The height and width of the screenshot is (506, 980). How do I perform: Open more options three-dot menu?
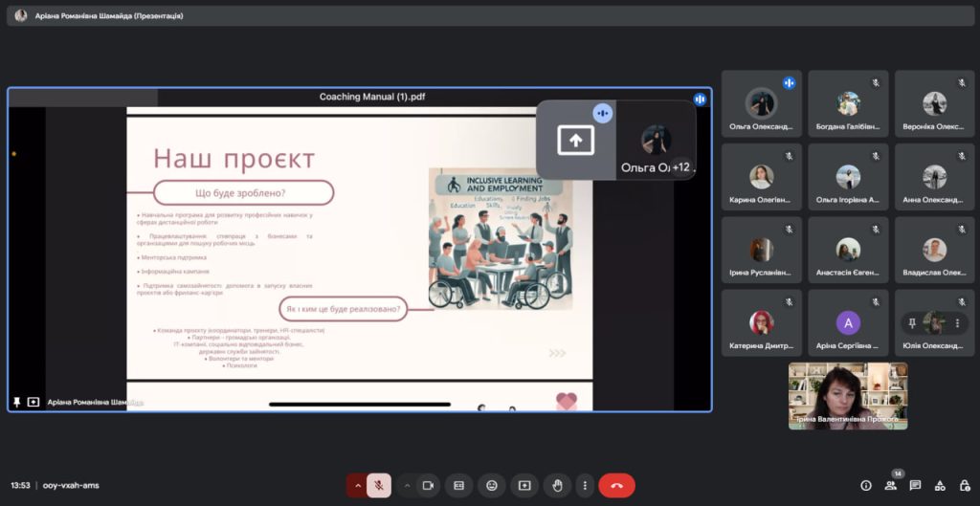coord(585,486)
